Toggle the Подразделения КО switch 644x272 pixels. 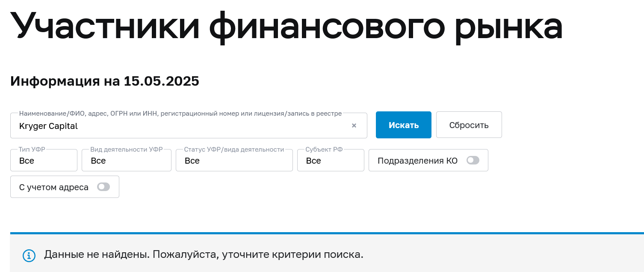tap(473, 160)
